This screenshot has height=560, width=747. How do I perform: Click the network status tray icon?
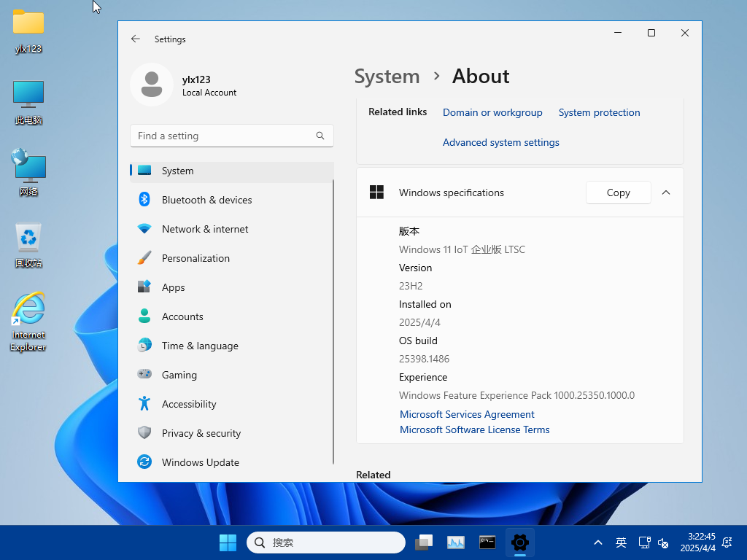click(x=644, y=542)
